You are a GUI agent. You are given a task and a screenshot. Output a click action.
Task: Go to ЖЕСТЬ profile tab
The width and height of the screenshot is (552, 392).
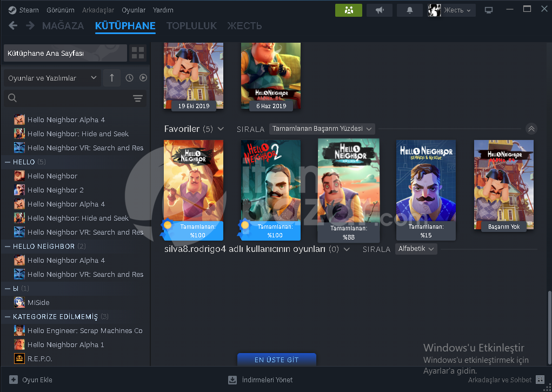click(x=244, y=26)
